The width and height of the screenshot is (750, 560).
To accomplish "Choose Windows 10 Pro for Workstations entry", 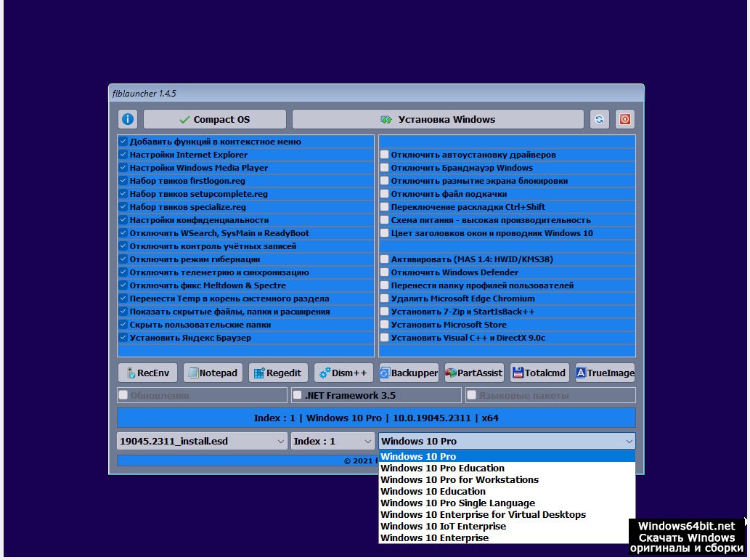I will 459,480.
